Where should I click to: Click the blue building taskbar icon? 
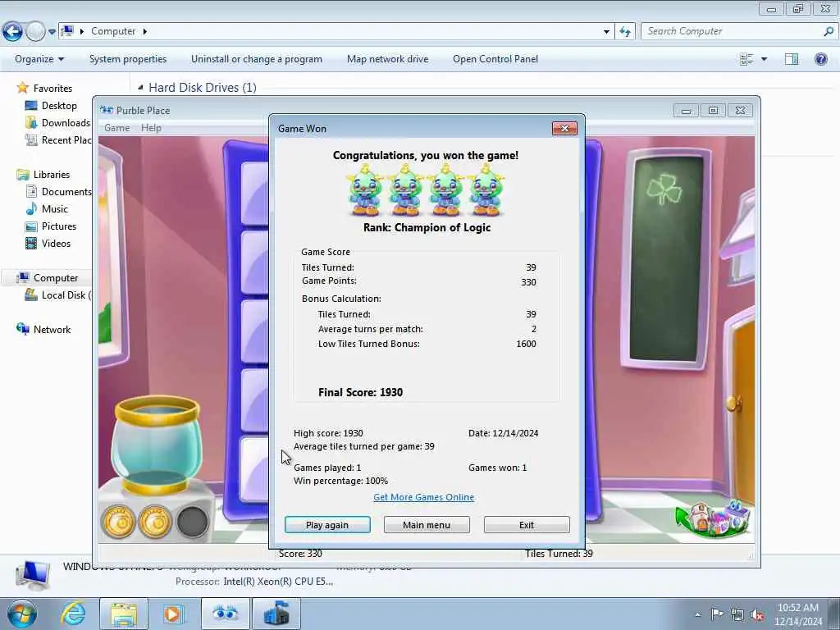tap(276, 614)
